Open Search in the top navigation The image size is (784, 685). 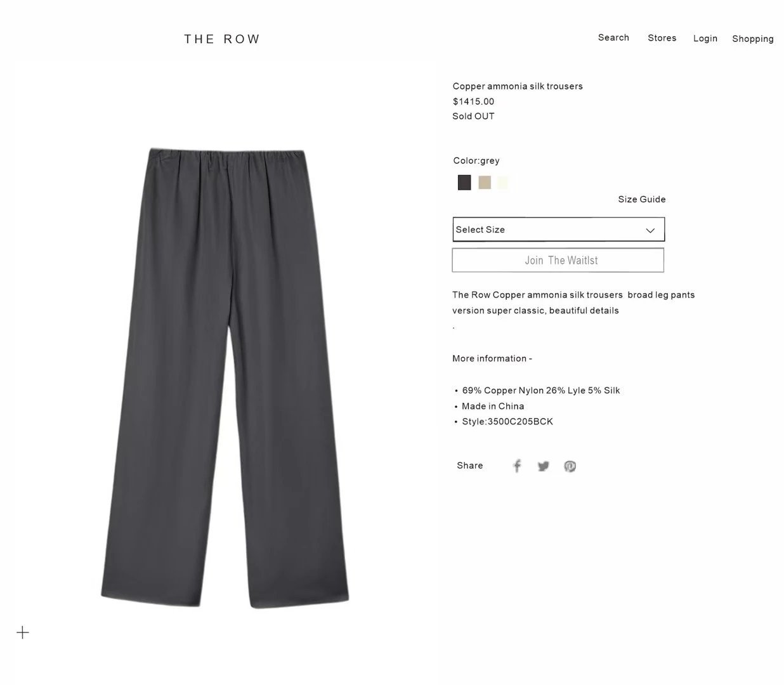point(613,38)
